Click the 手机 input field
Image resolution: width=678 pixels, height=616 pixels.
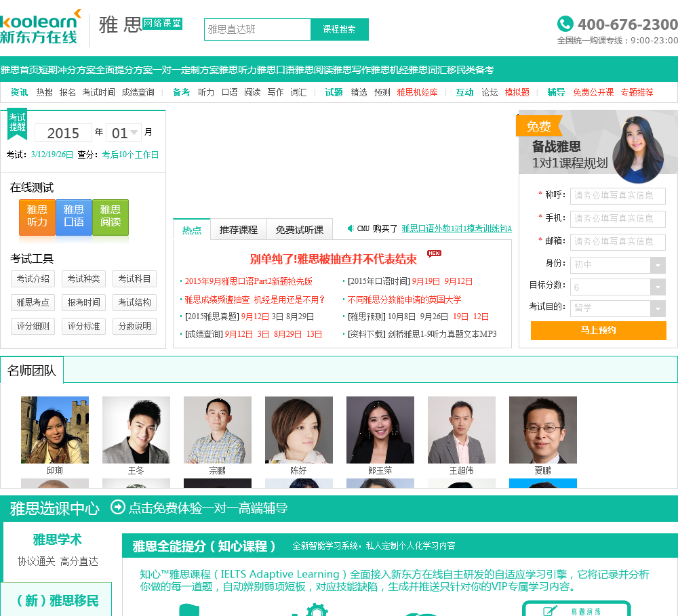[618, 218]
